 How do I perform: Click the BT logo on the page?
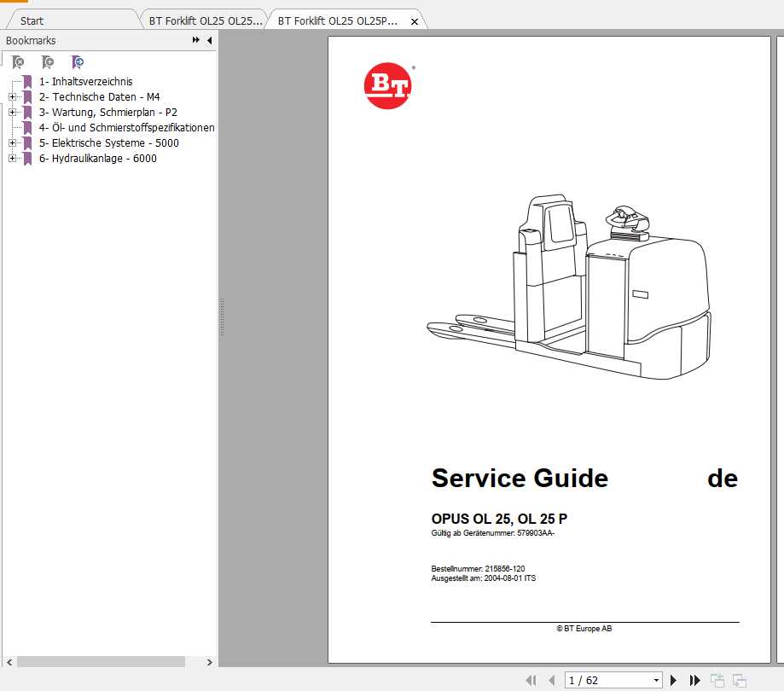(388, 85)
